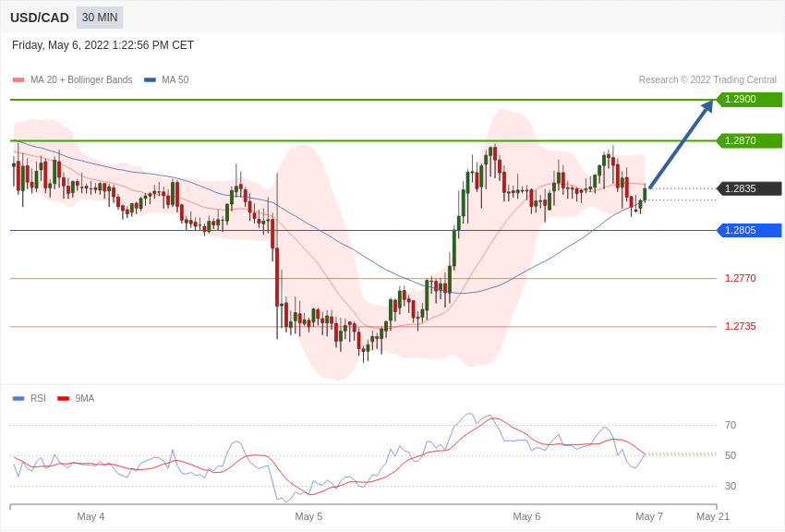Click the date text Friday, May 6, 2022
The height and width of the screenshot is (532, 785).
pos(60,45)
